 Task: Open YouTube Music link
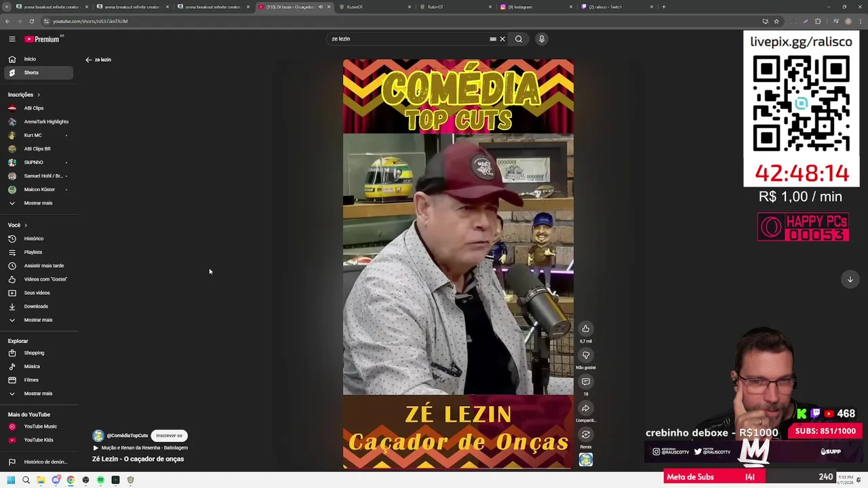pos(37,426)
